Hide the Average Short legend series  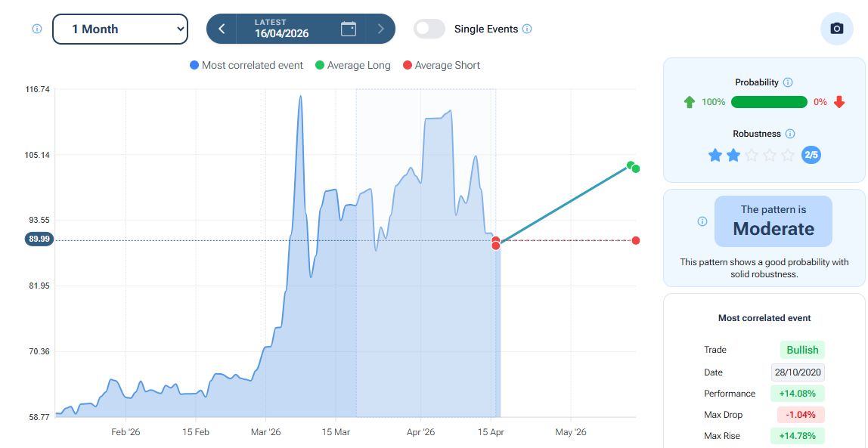442,66
